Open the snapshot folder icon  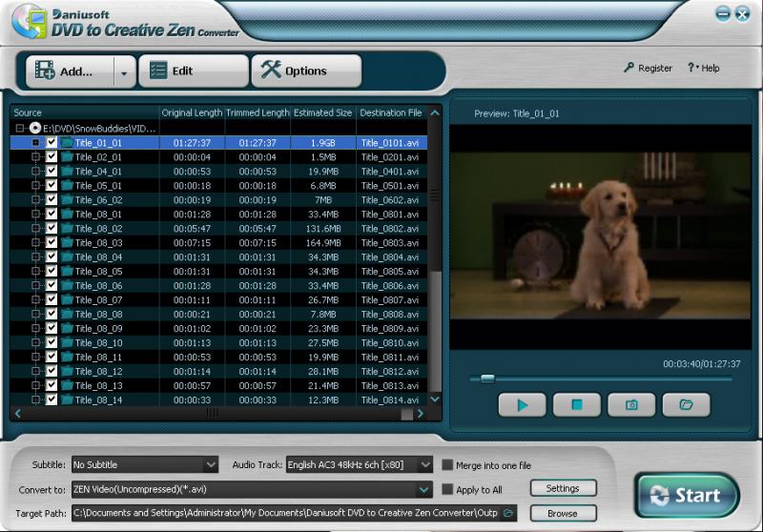686,404
